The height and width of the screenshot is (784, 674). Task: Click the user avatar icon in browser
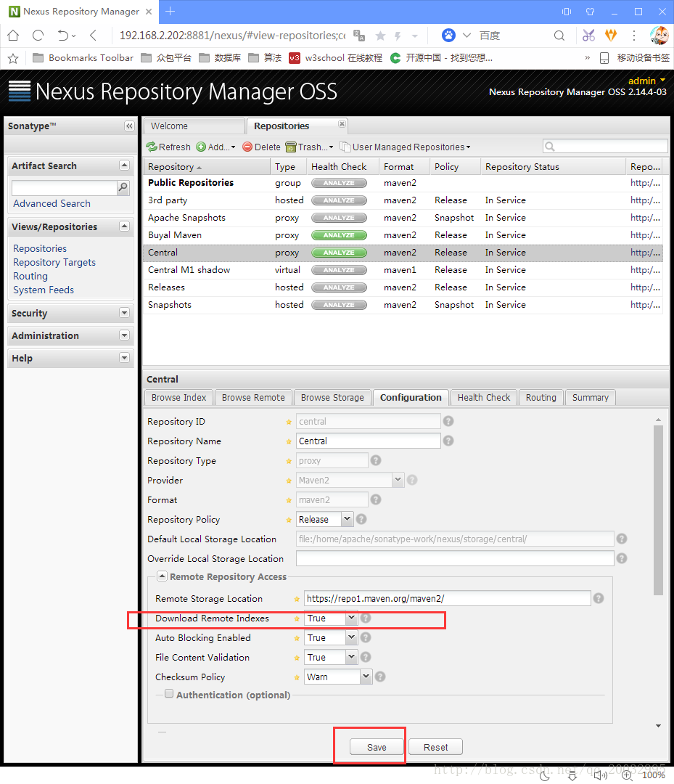click(659, 36)
